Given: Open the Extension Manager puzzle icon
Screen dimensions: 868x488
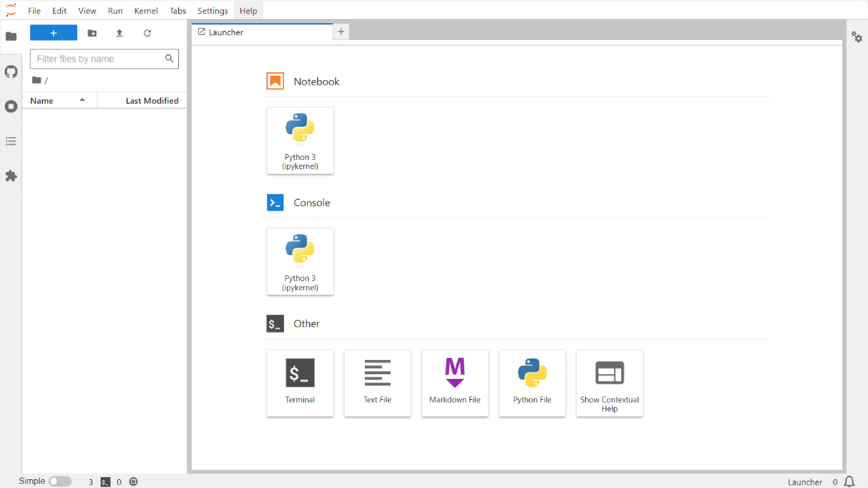Looking at the screenshot, I should (x=11, y=176).
